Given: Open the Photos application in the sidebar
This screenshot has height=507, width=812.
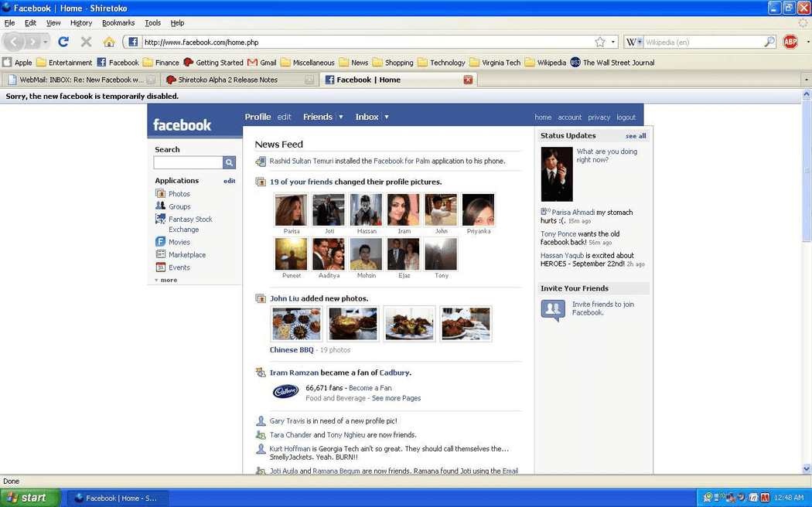Looking at the screenshot, I should 179,193.
